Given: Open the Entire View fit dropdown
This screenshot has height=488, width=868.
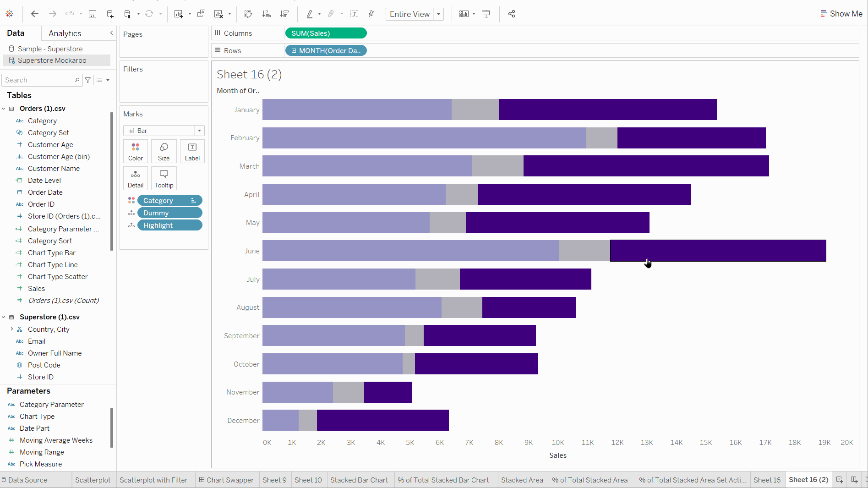Looking at the screenshot, I should tap(438, 14).
